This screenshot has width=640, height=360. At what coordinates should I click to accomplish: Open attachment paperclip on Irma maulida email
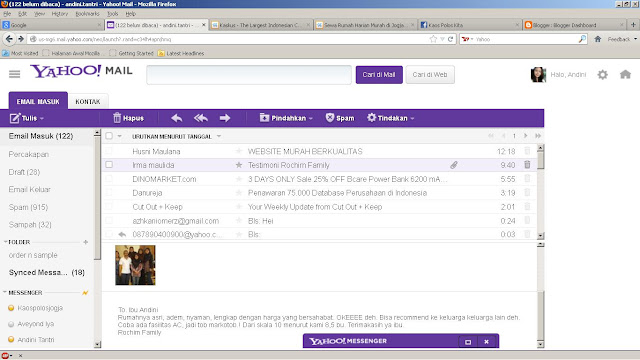453,165
